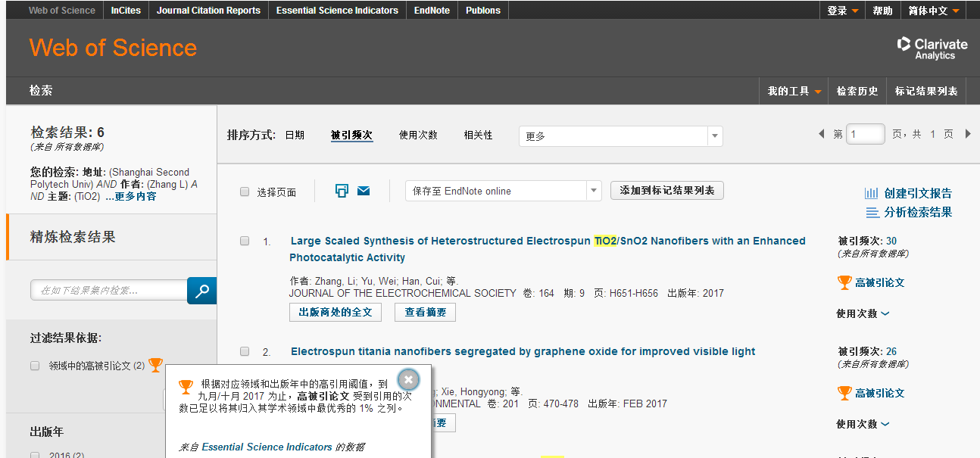The image size is (980, 458).
Task: Select the Web of Science top tab
Action: point(62,11)
